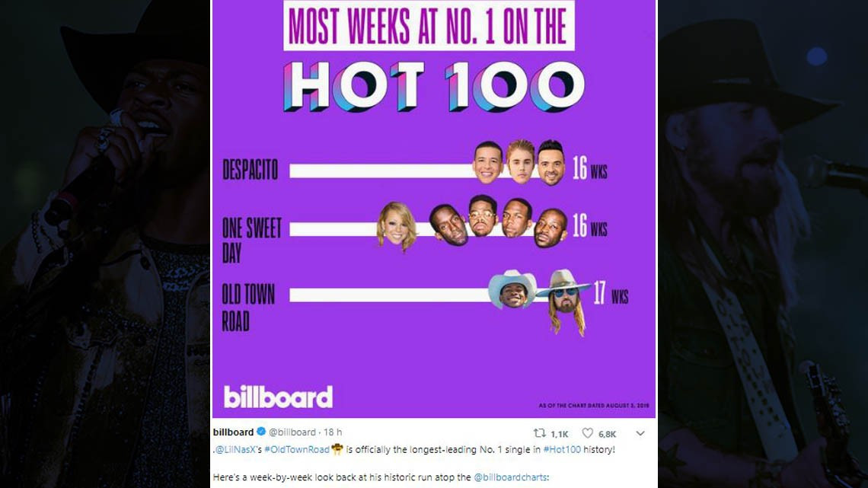Click the blue verified badge next to billboard

(x=260, y=431)
